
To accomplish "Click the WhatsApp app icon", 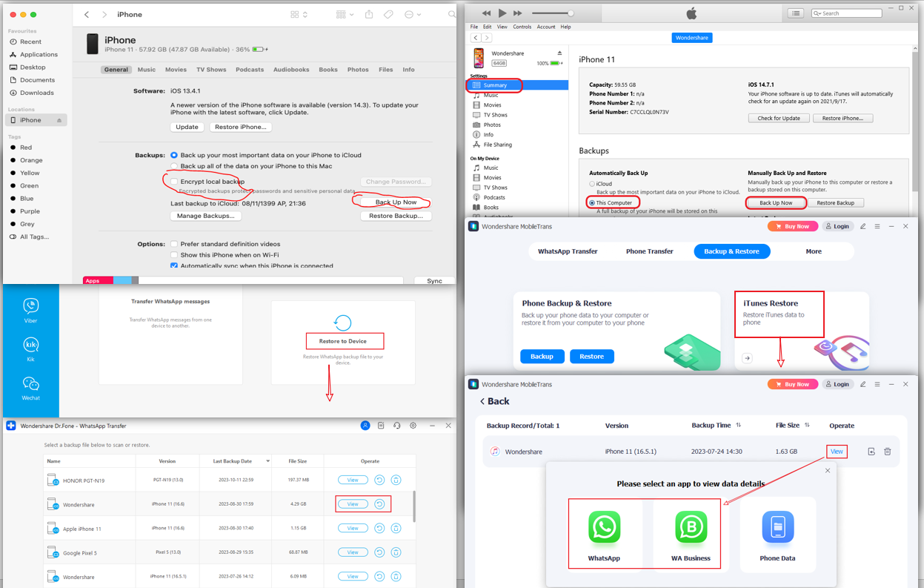I will point(604,527).
